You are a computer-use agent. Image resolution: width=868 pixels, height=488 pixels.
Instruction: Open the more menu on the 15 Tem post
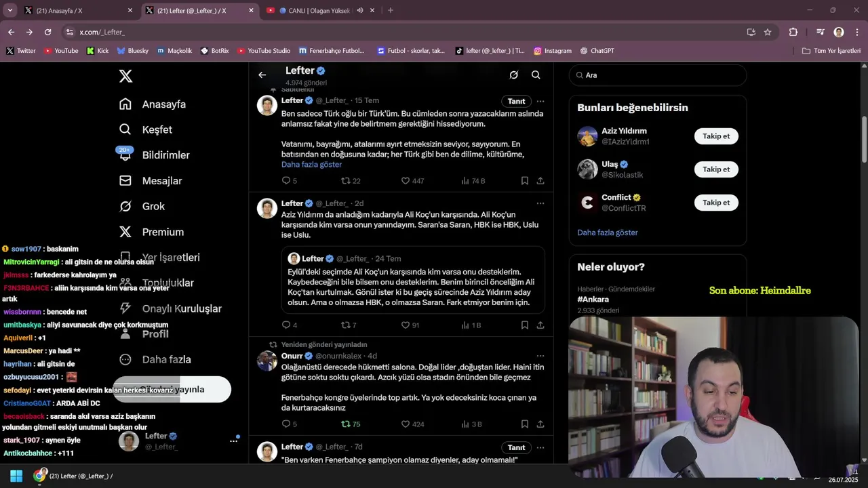pyautogui.click(x=540, y=101)
